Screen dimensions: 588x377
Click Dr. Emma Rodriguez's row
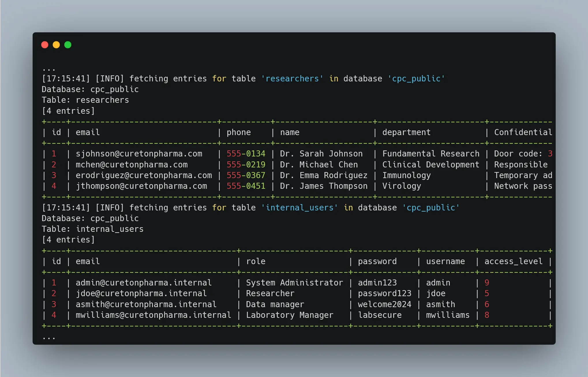[323, 175]
